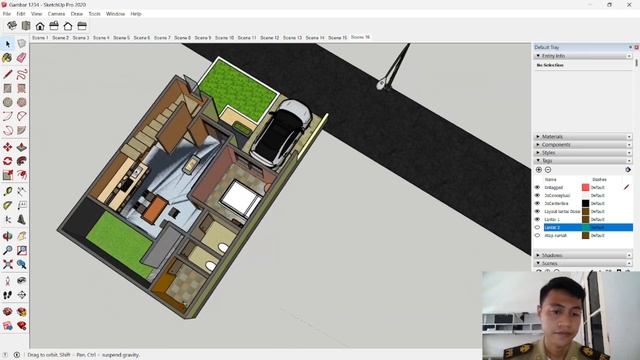Viewport: 640px width, 360px height.
Task: Click the Name column header in Tags
Action: (551, 180)
